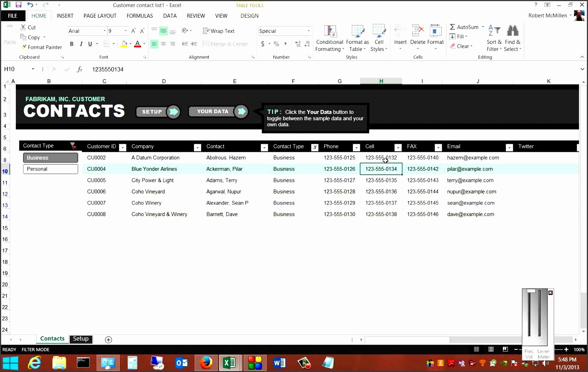The width and height of the screenshot is (588, 372).
Task: Open Word from the taskbar
Action: pos(280,363)
